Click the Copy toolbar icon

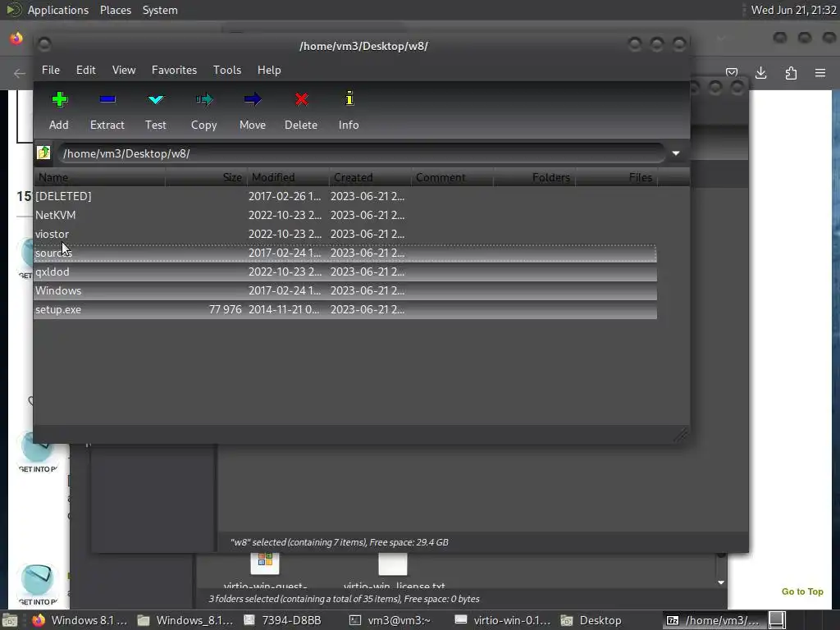[x=204, y=99]
